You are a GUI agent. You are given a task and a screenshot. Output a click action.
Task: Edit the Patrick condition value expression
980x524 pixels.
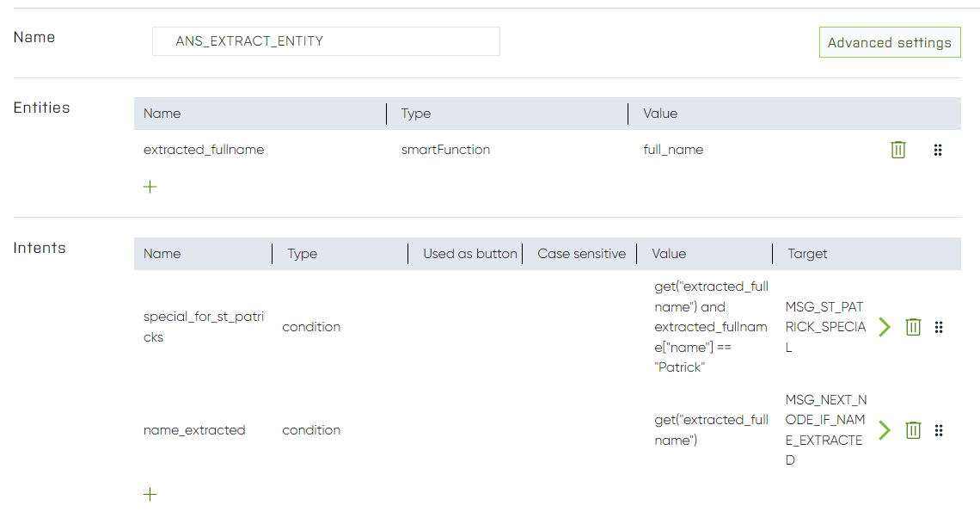(711, 327)
